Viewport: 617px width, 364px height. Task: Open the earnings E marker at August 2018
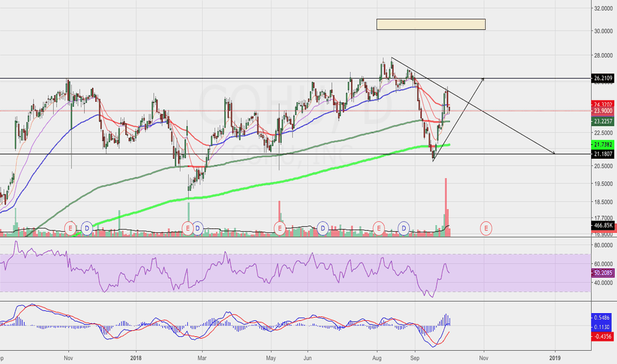coord(379,228)
